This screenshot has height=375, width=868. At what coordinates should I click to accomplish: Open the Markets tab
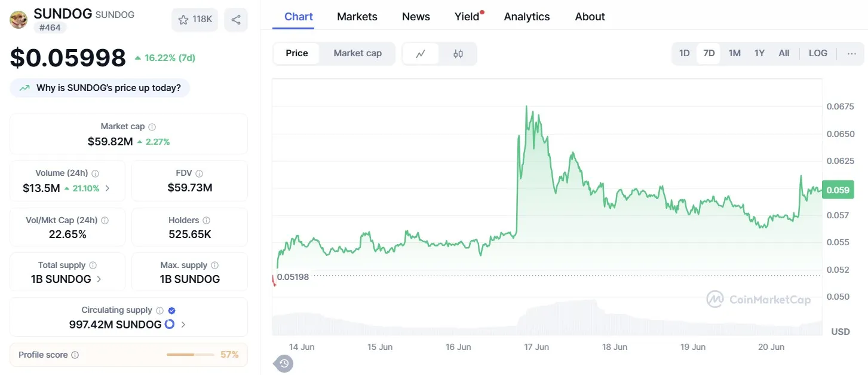[357, 17]
